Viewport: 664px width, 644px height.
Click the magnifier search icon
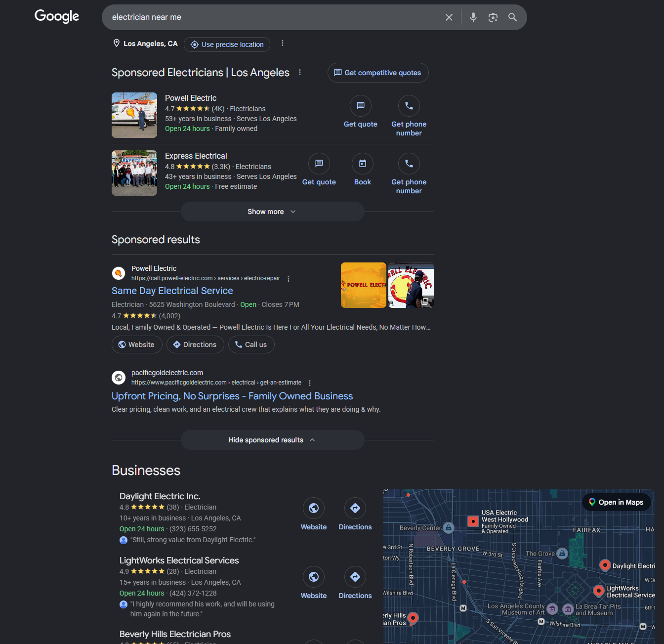coord(513,17)
